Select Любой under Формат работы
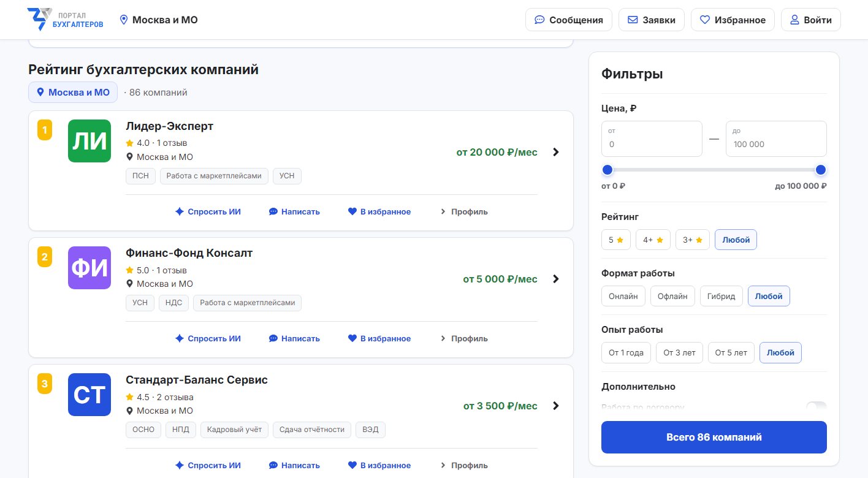 (769, 296)
